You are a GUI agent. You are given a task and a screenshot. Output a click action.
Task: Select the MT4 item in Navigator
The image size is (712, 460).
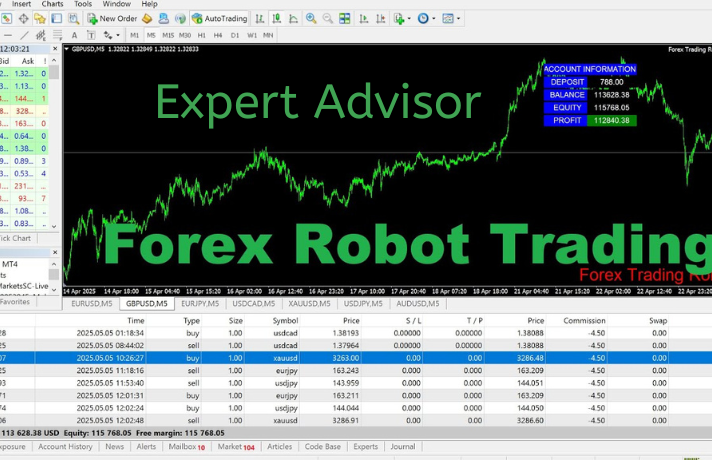pos(10,264)
